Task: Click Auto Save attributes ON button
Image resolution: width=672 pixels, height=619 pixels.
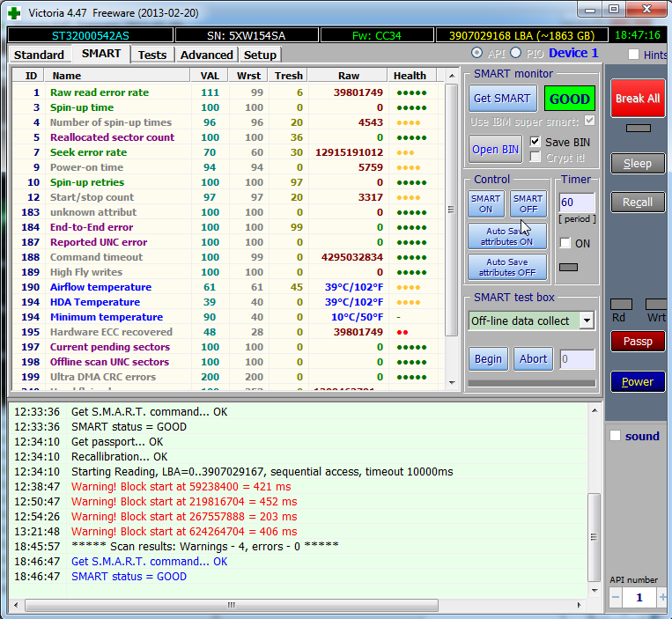Action: click(507, 236)
